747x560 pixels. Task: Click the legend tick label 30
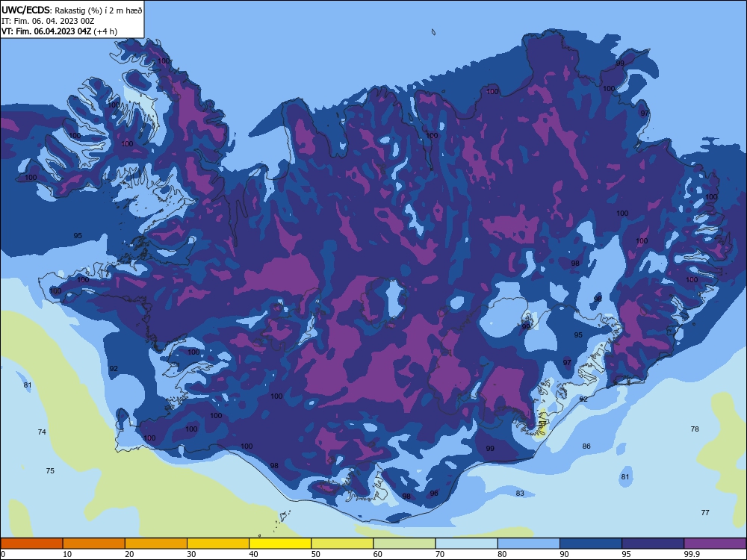tap(191, 554)
